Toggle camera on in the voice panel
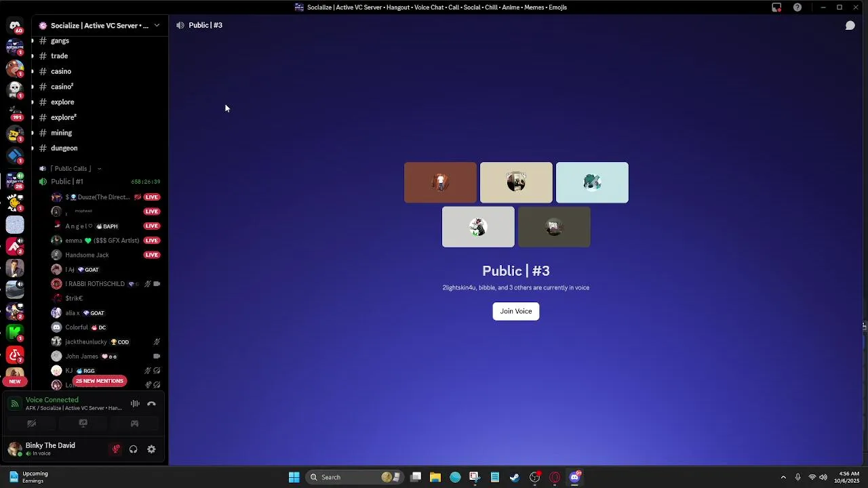The width and height of the screenshot is (868, 488). pyautogui.click(x=31, y=424)
